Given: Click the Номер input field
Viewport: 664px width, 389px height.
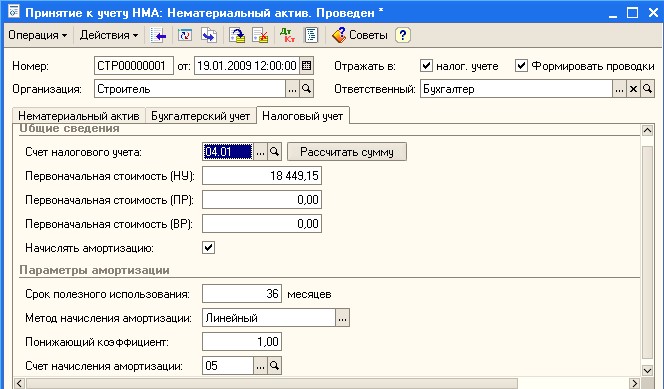Looking at the screenshot, I should tap(134, 66).
